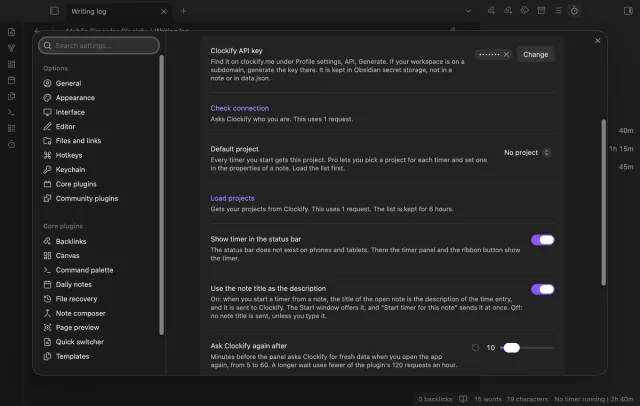Open command palette from the ribbon
Viewport: 640px width, 406px height.
click(11, 112)
